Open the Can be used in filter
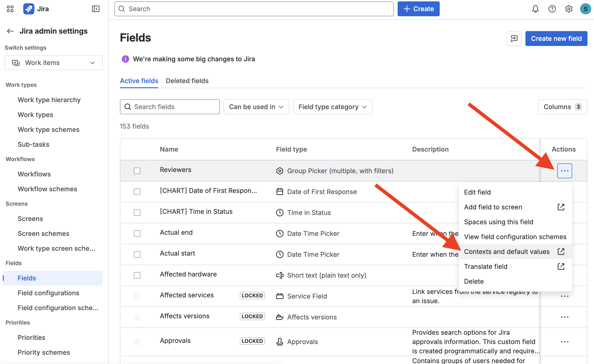Viewport: 594px width, 364px height. (256, 107)
